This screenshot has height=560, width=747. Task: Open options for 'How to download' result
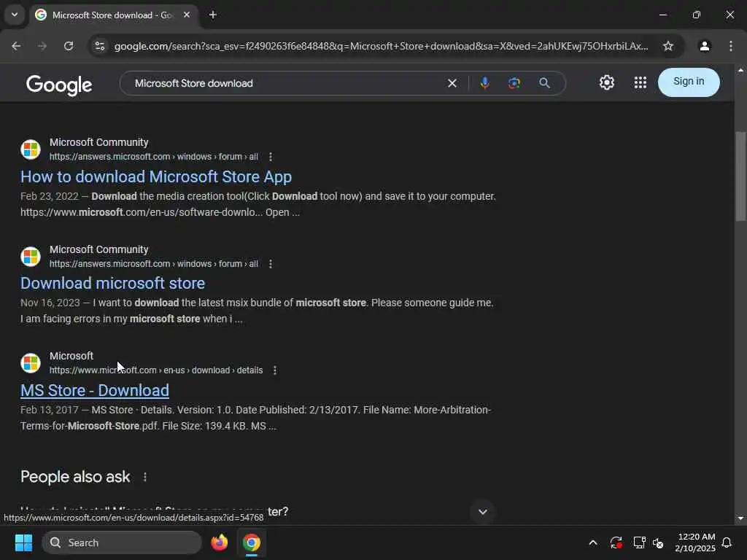point(271,157)
